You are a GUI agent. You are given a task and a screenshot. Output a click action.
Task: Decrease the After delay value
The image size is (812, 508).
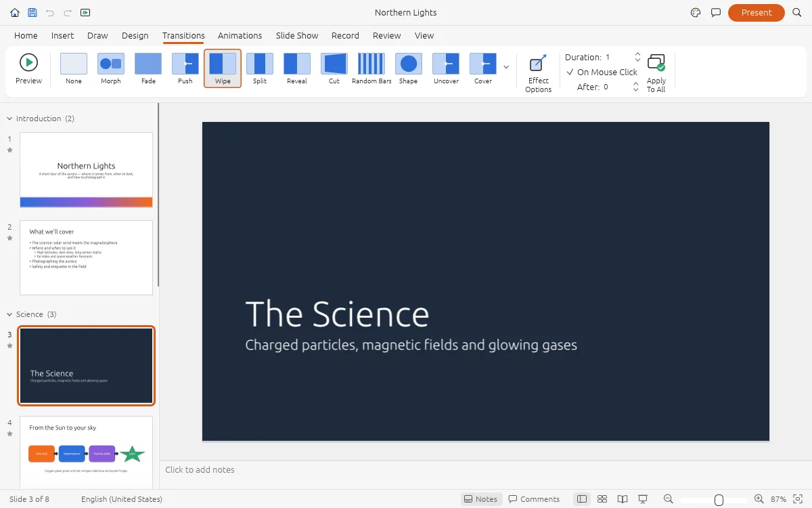[x=635, y=90]
